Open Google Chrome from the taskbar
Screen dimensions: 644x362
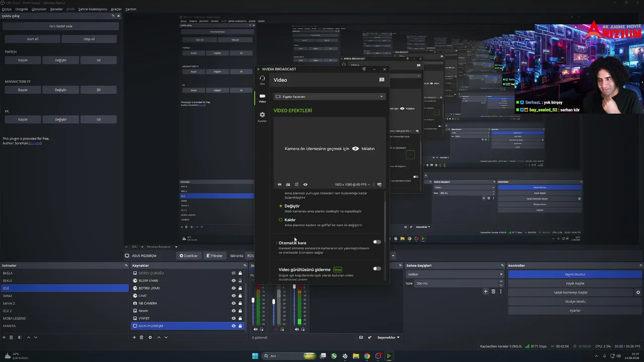point(367,356)
